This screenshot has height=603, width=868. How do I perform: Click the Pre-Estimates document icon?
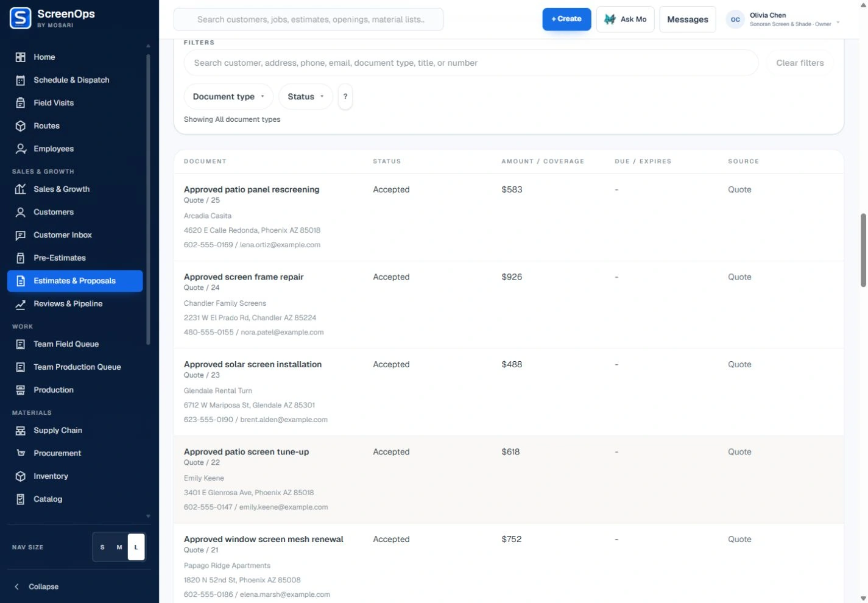[21, 258]
